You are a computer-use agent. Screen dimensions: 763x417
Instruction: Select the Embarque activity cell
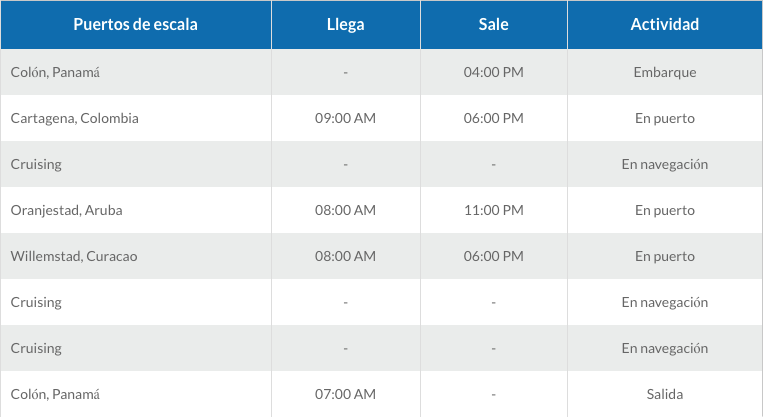pyautogui.click(x=664, y=72)
